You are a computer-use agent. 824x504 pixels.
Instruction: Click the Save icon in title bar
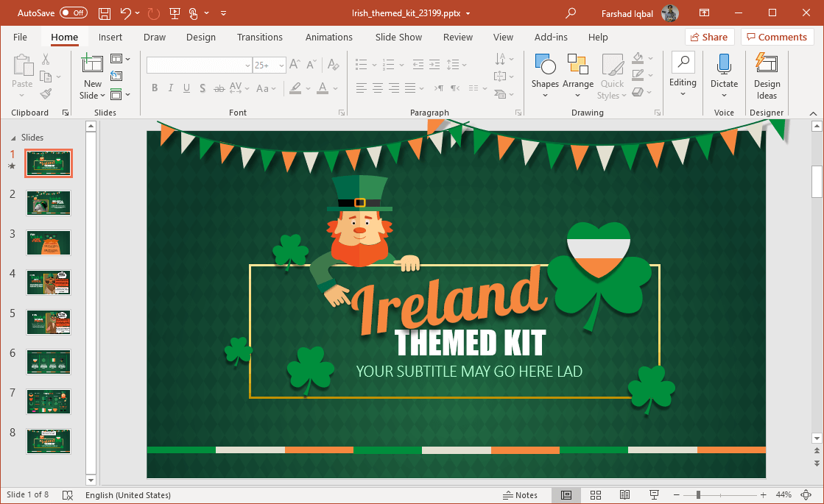105,13
